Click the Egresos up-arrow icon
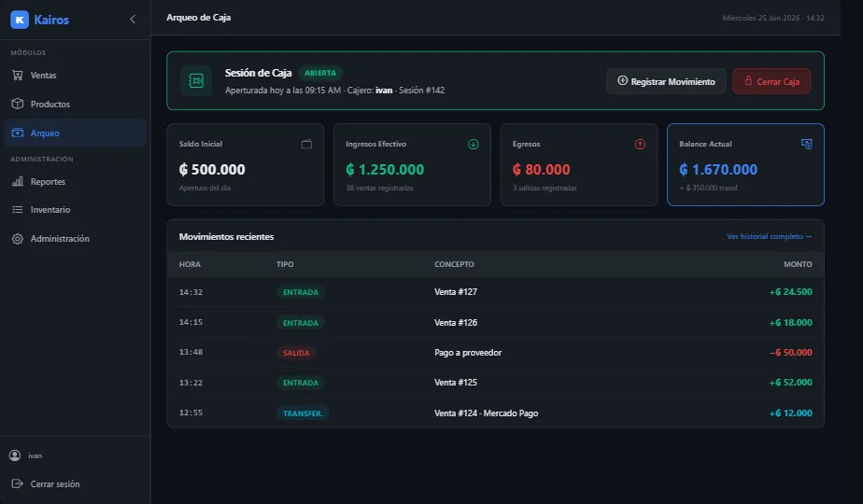Image resolution: width=863 pixels, height=504 pixels. click(x=640, y=144)
